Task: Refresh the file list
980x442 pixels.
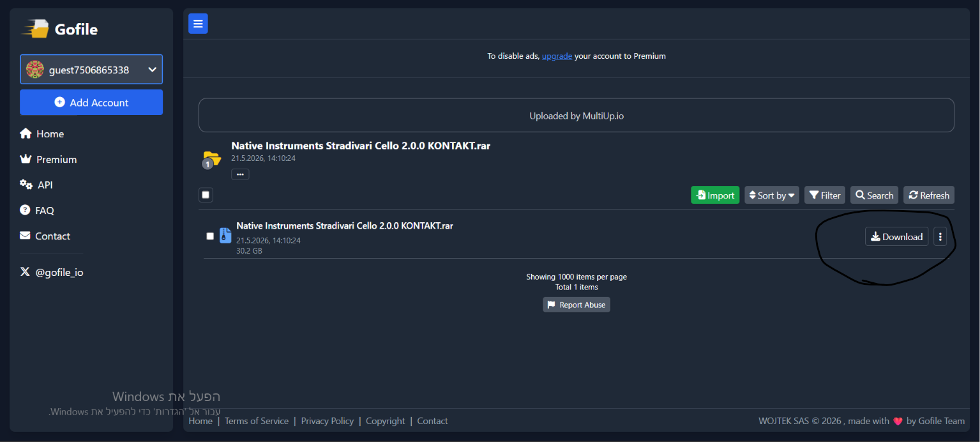Action: [x=929, y=195]
